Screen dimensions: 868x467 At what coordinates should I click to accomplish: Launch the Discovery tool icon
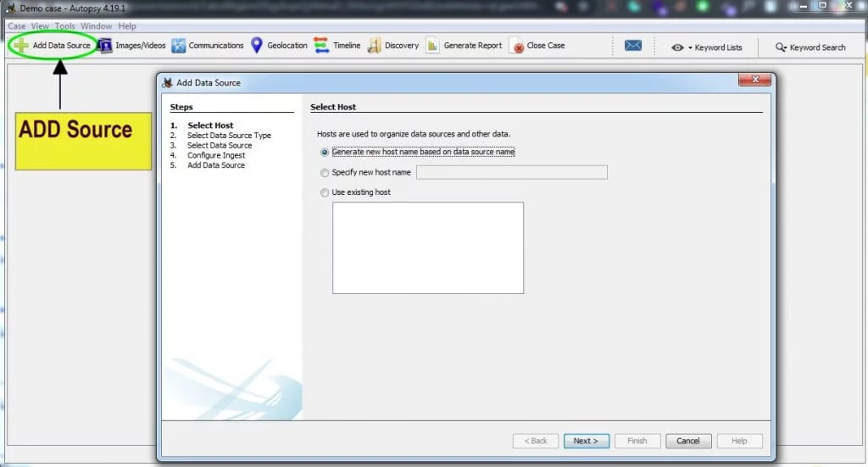[x=374, y=46]
